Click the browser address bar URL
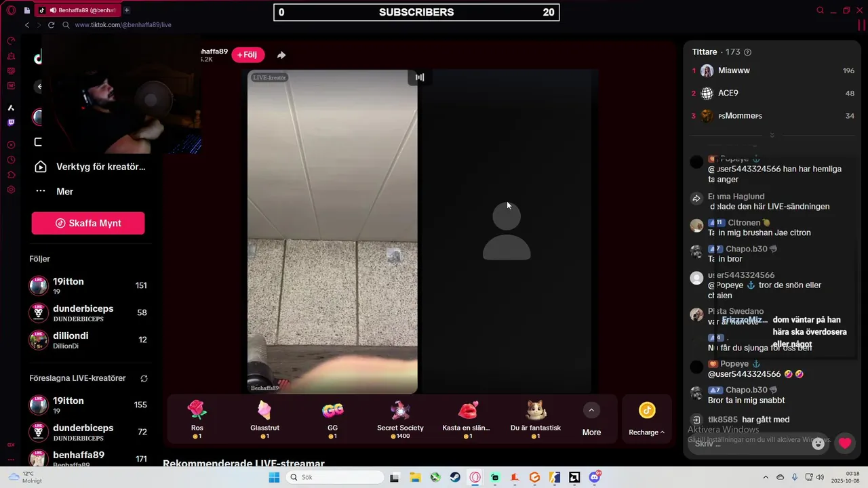This screenshot has height=488, width=868. [x=123, y=24]
